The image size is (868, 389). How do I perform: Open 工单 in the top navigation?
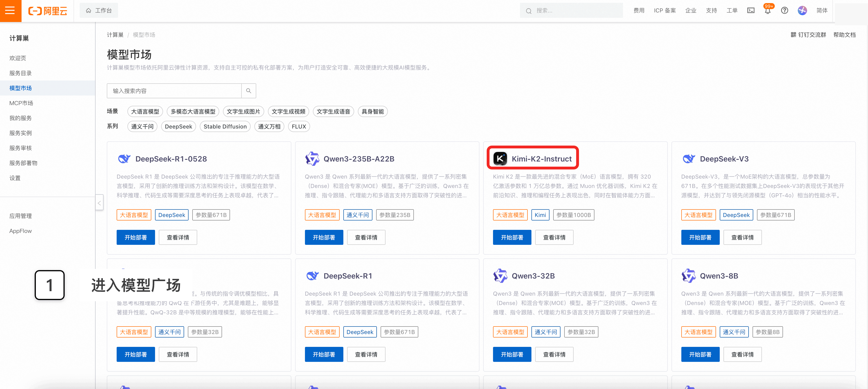tap(732, 11)
